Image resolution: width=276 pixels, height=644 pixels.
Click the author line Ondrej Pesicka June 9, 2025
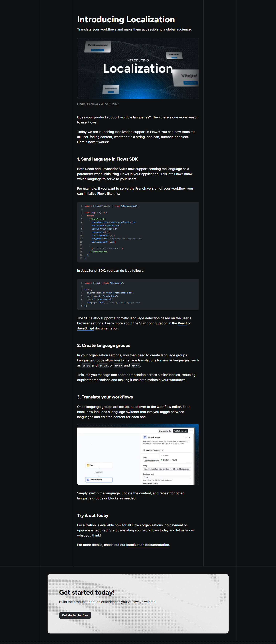(98, 104)
